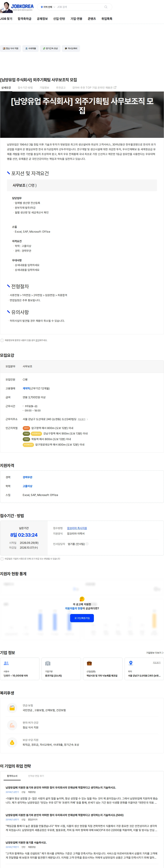Click the 점심 식사 지원 benefit tag
This screenshot has height=868, width=164.
10,49
